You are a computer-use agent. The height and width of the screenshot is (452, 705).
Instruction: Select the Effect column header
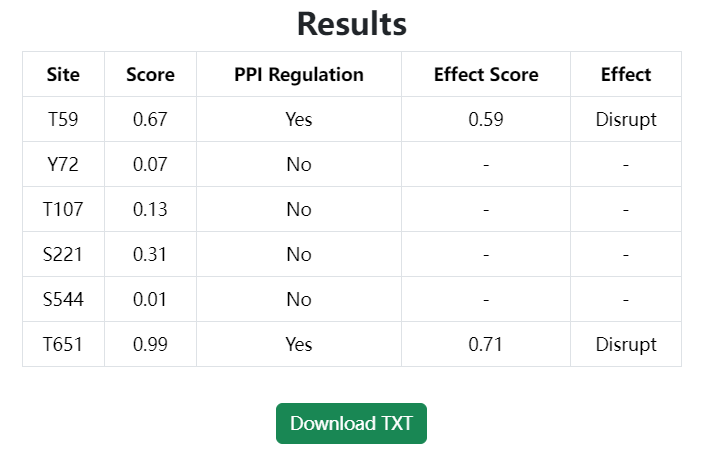[x=626, y=75]
